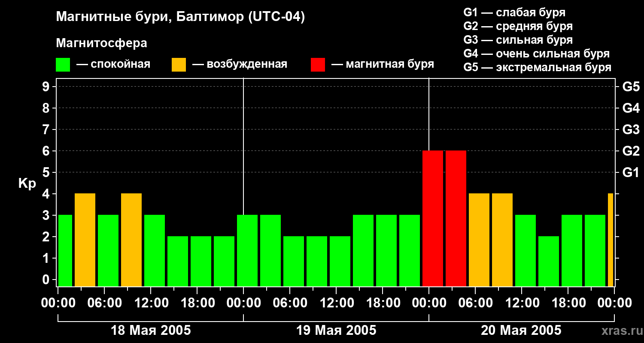Click the green 'спокойная' legend swatch

click(63, 65)
